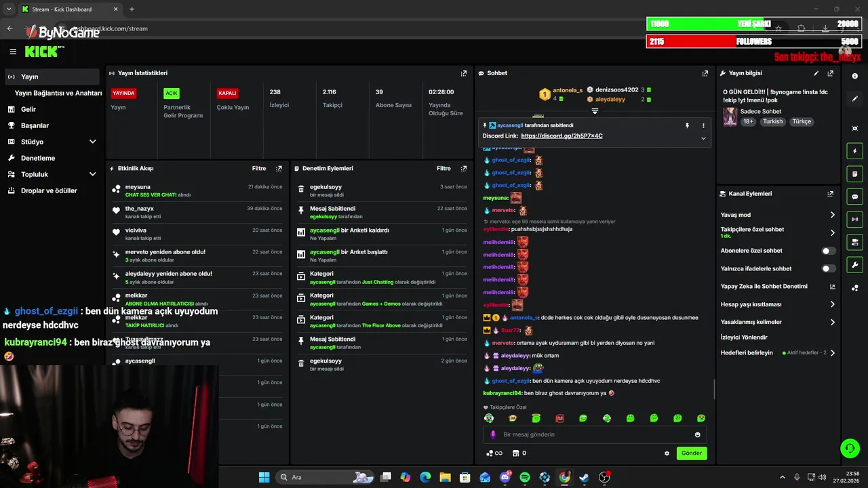Image resolution: width=868 pixels, height=488 pixels.
Task: Click the chat message input field
Action: pyautogui.click(x=595, y=434)
